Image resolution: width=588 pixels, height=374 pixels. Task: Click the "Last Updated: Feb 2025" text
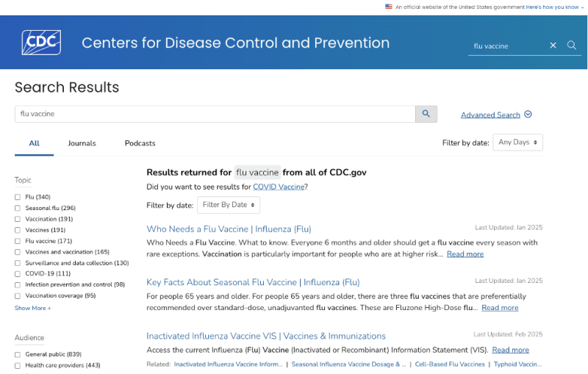[508, 334]
